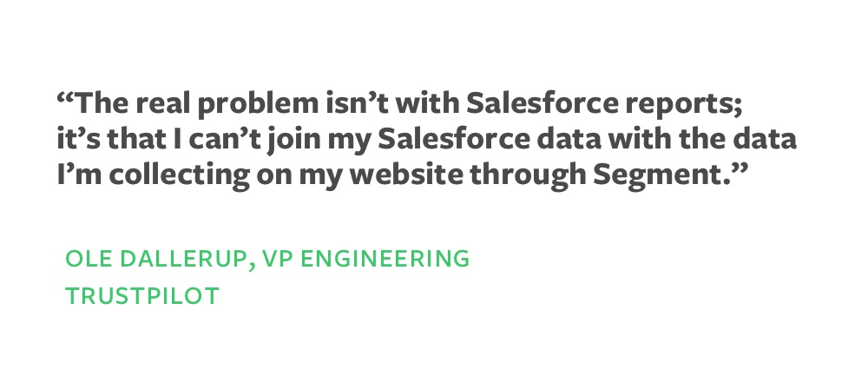The height and width of the screenshot is (369, 868).
Task: Click the word The starting the quote
Action: pos(103,103)
